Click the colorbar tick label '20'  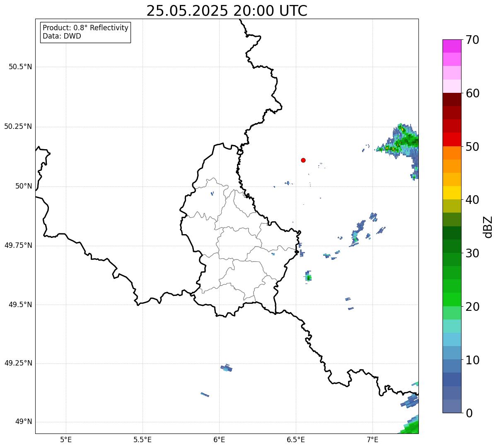(x=472, y=307)
